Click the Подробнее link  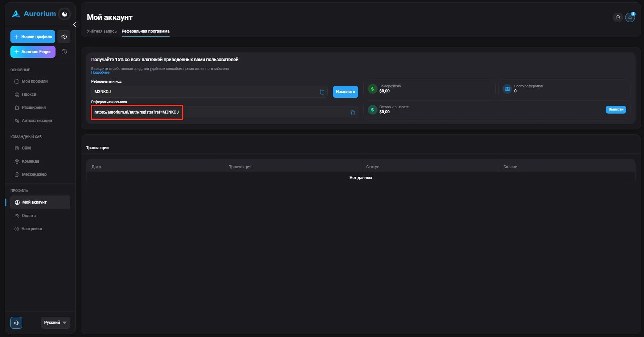100,73
